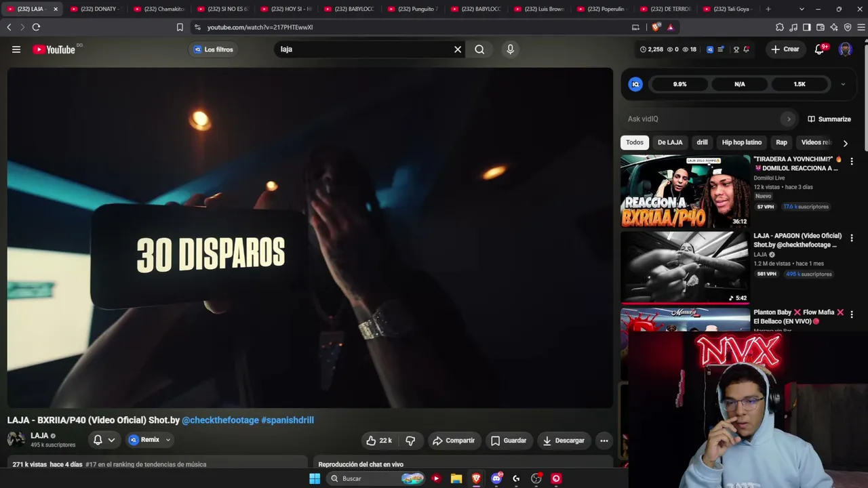868x488 pixels.
Task: Open the browser extensions puzzle icon
Action: tap(780, 27)
